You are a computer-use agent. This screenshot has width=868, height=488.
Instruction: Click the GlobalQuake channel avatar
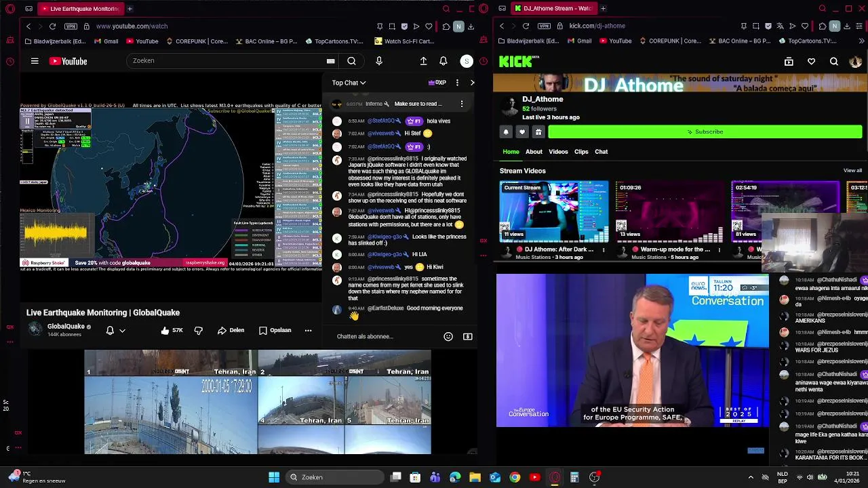pos(35,329)
